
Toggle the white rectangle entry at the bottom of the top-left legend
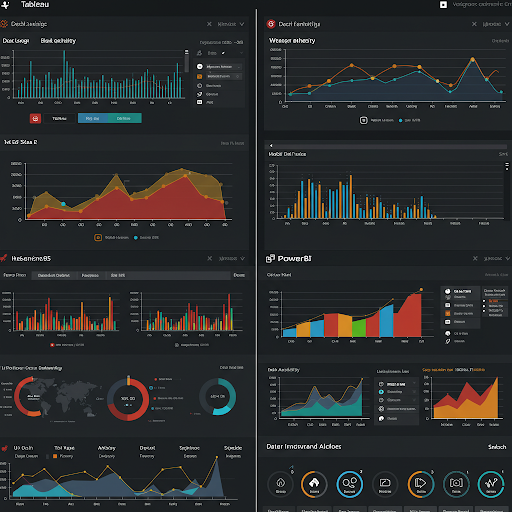[x=200, y=102]
